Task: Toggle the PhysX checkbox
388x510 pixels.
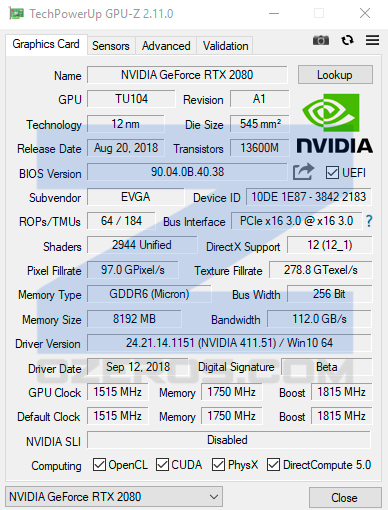Action: pyautogui.click(x=218, y=464)
